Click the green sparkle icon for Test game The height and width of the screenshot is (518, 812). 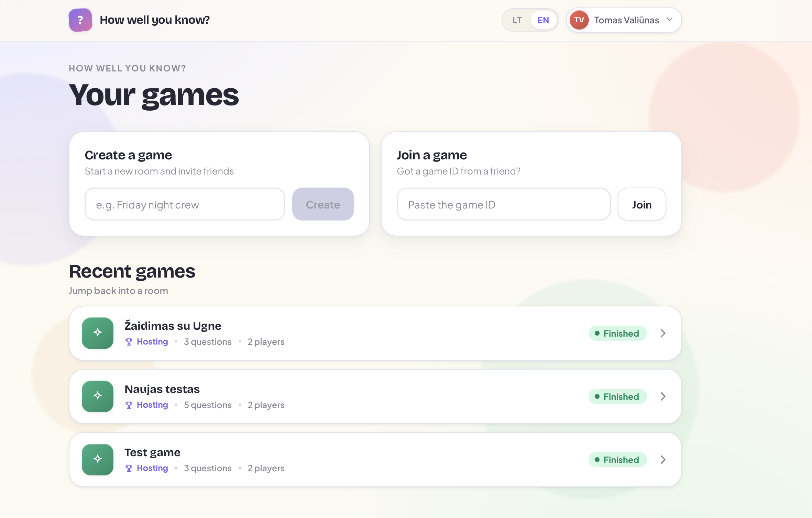tap(98, 459)
